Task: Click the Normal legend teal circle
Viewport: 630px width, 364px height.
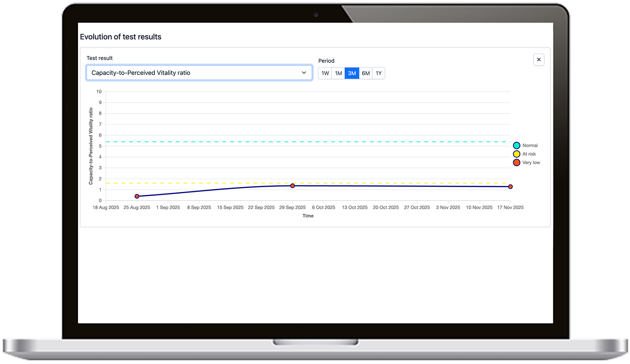Action: [516, 146]
